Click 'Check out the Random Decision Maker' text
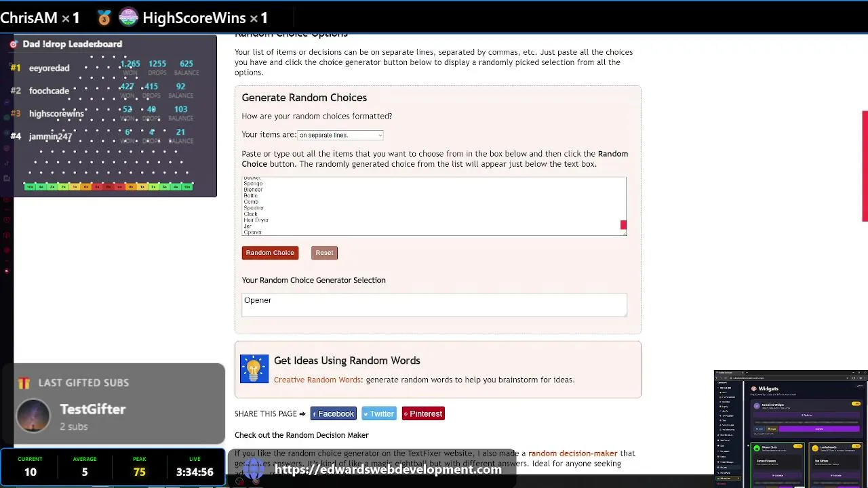868x488 pixels. point(302,435)
